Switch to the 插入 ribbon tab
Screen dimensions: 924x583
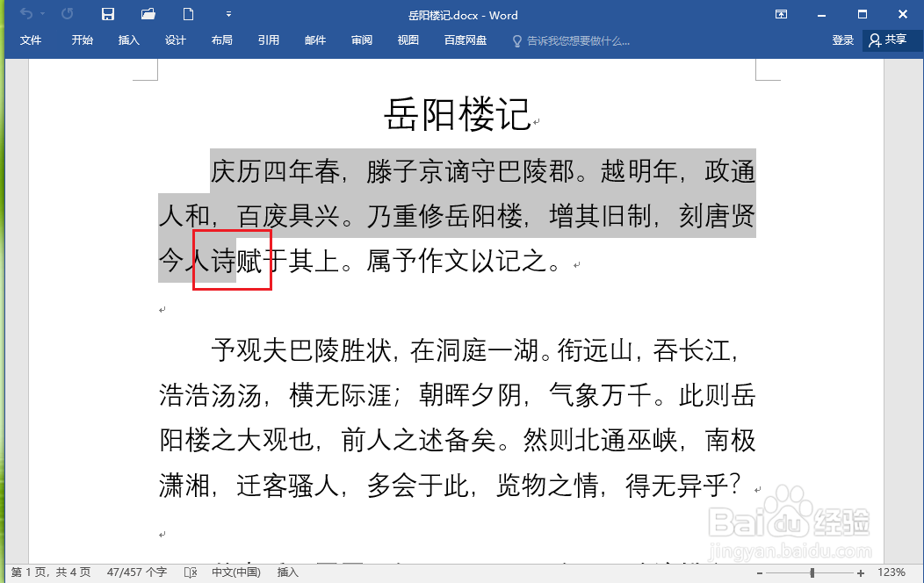(128, 40)
